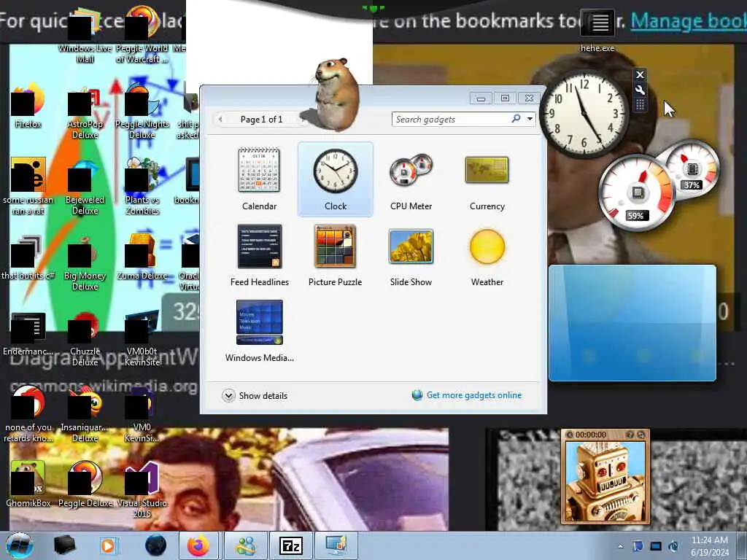
Task: Click the CPU usage 59% dial
Action: click(x=638, y=193)
